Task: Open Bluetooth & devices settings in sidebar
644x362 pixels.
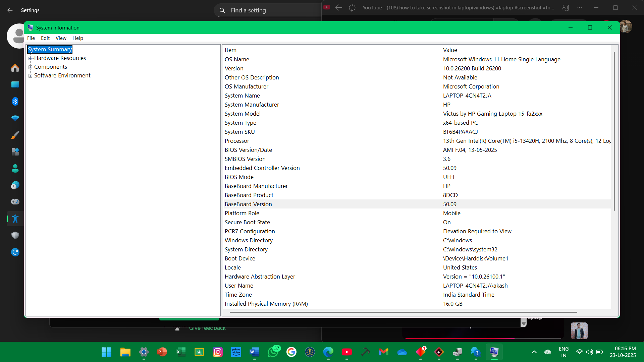Action: pyautogui.click(x=15, y=101)
